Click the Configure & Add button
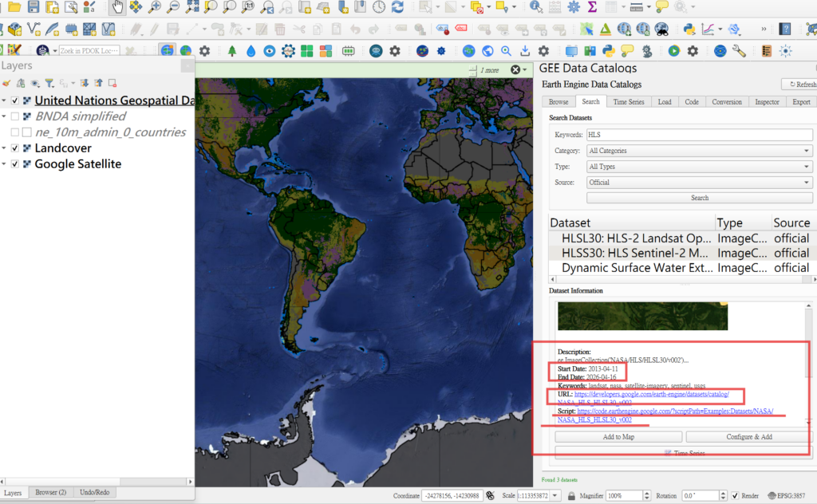 748,437
